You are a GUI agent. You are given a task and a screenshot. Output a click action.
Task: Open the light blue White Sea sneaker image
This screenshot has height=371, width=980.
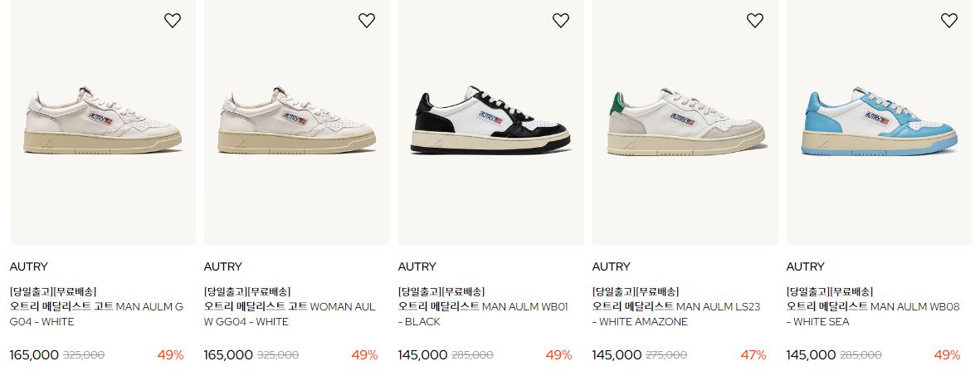tap(880, 122)
